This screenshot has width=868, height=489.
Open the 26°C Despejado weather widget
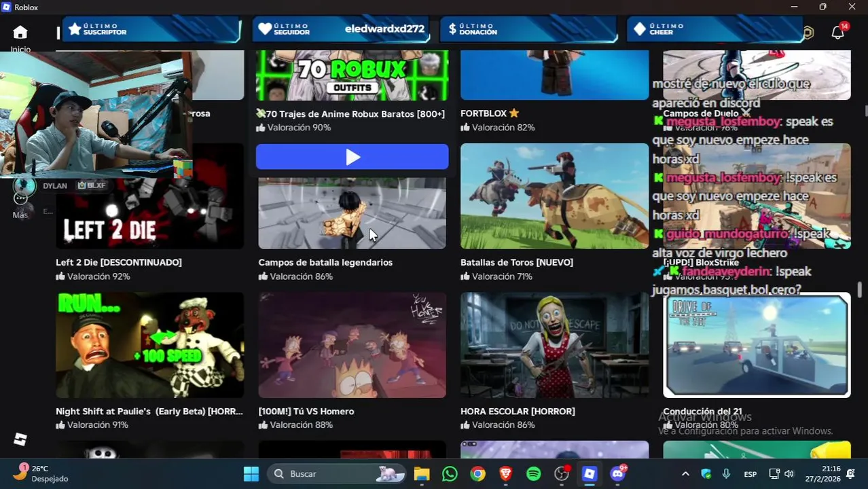[x=42, y=473]
